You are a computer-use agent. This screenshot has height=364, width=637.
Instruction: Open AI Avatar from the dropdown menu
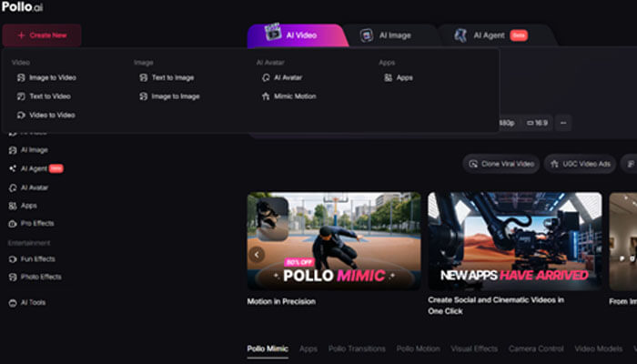pos(282,77)
